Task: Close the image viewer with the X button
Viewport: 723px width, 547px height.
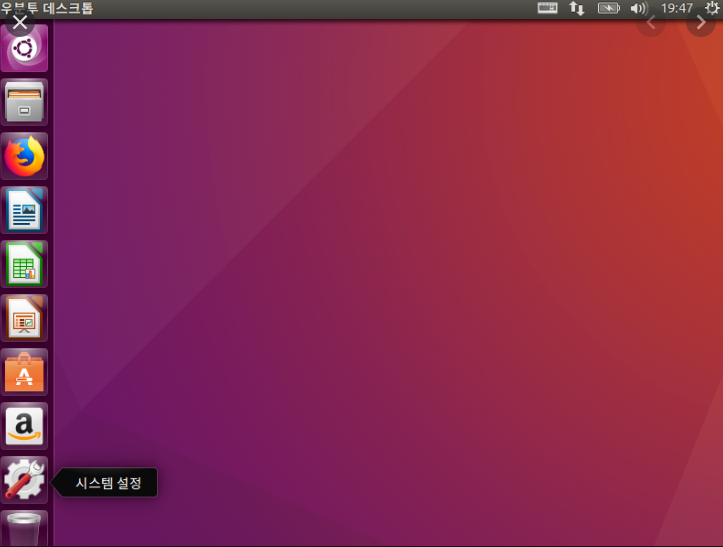Action: (20, 22)
